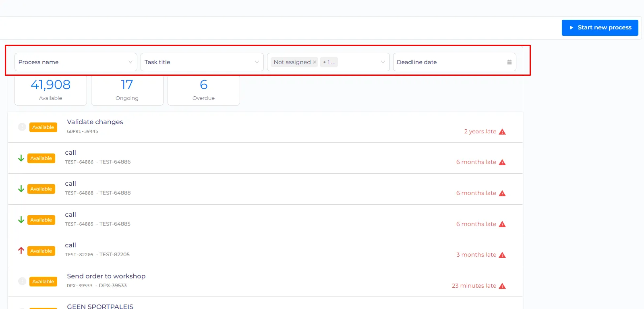This screenshot has width=644, height=309.
Task: Click the warning triangle next to 3 months late
Action: (502, 255)
